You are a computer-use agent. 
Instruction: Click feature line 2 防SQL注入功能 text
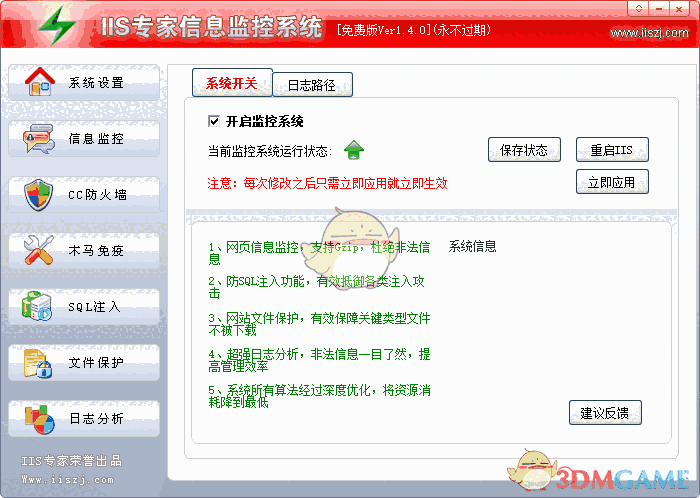pos(317,287)
